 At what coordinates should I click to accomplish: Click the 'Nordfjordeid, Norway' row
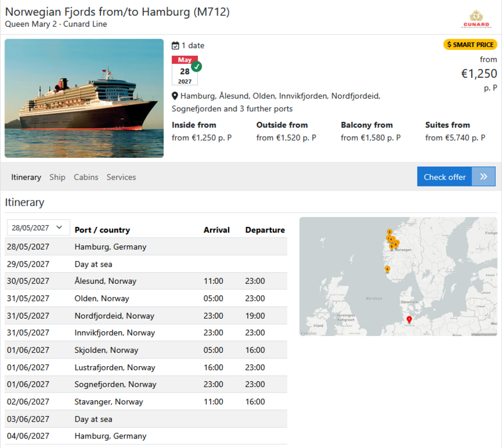(x=146, y=315)
